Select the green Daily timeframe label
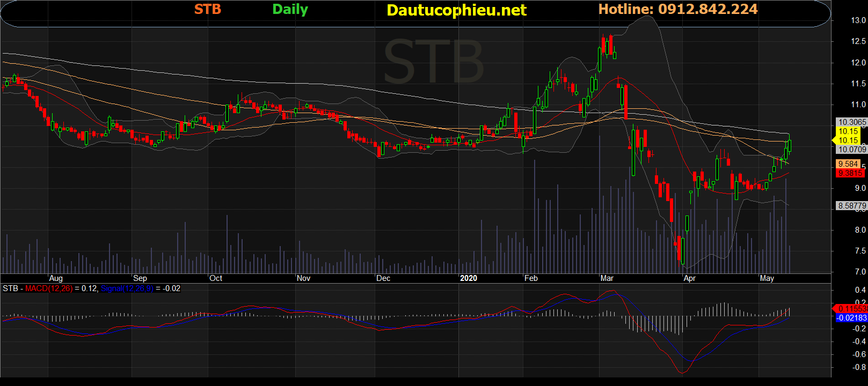868x386 pixels. (x=290, y=10)
